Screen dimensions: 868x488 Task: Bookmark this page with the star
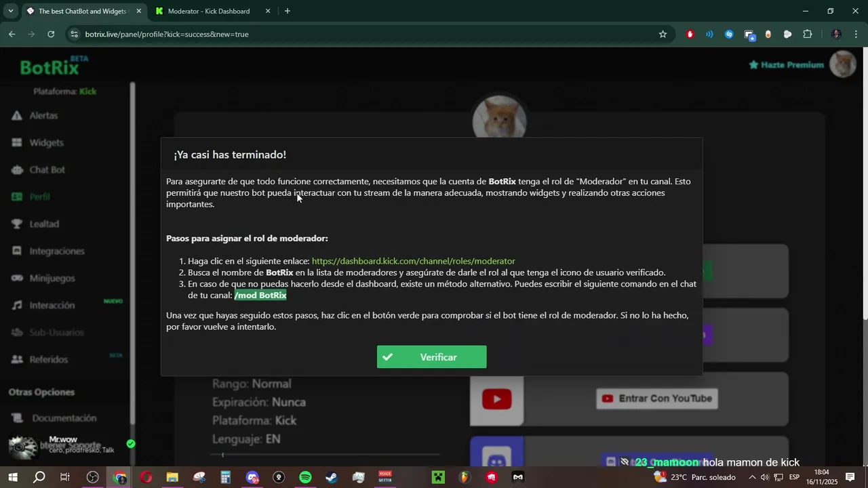pyautogui.click(x=663, y=34)
